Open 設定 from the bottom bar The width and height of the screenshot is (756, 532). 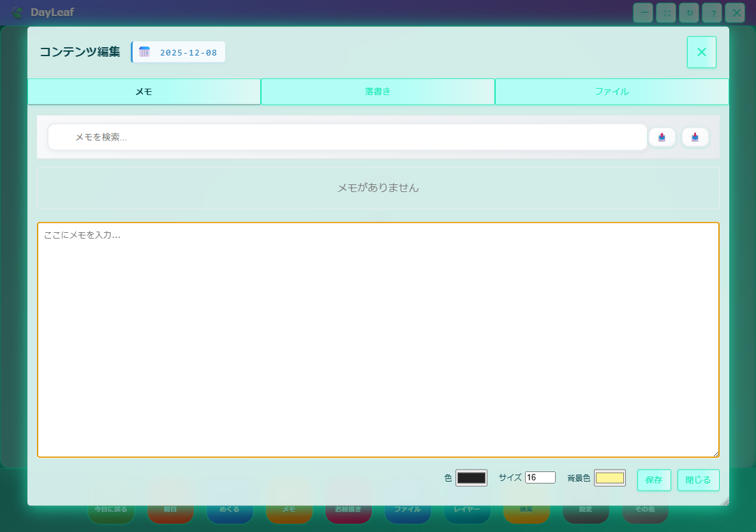[586, 508]
